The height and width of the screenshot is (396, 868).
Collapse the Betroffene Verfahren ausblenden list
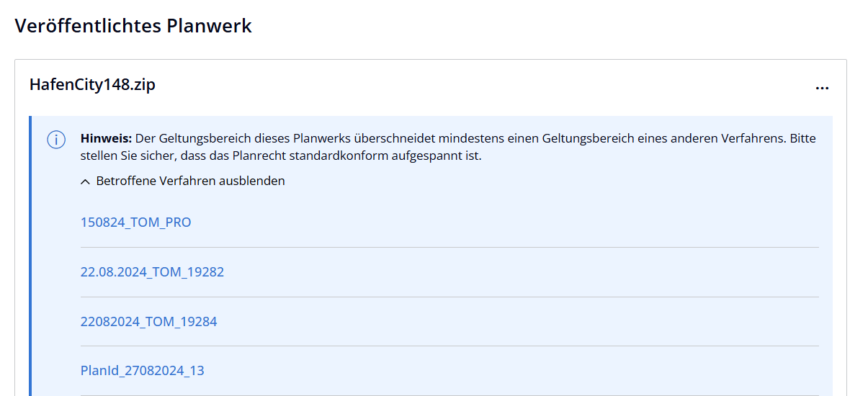190,181
